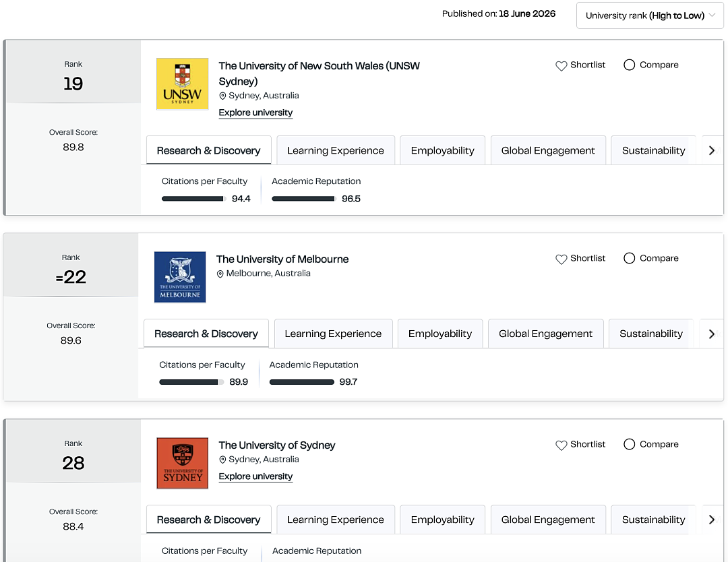Select University of Sydney's Research & Discovery tab

pos(208,520)
